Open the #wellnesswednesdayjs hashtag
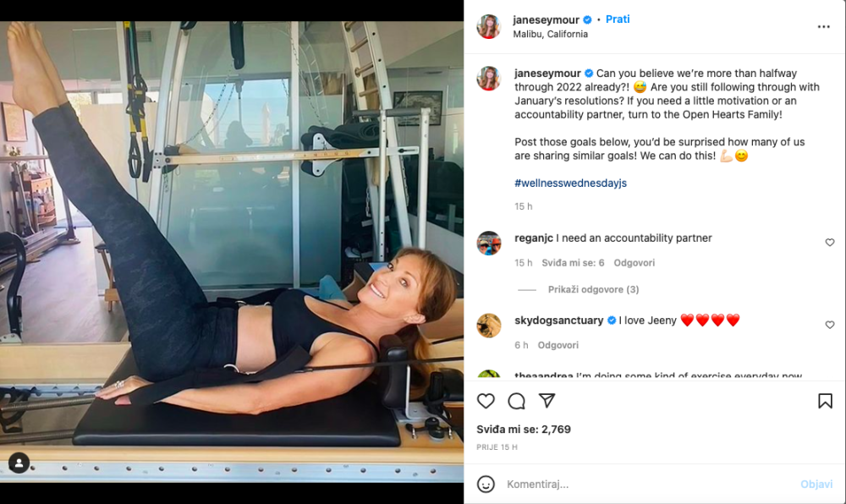The height and width of the screenshot is (504, 846). 570,183
